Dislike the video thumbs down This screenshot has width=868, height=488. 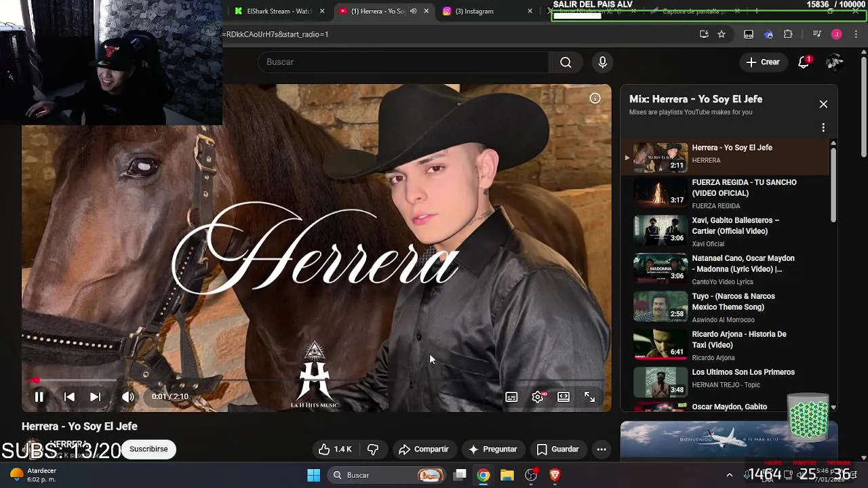pyautogui.click(x=372, y=449)
